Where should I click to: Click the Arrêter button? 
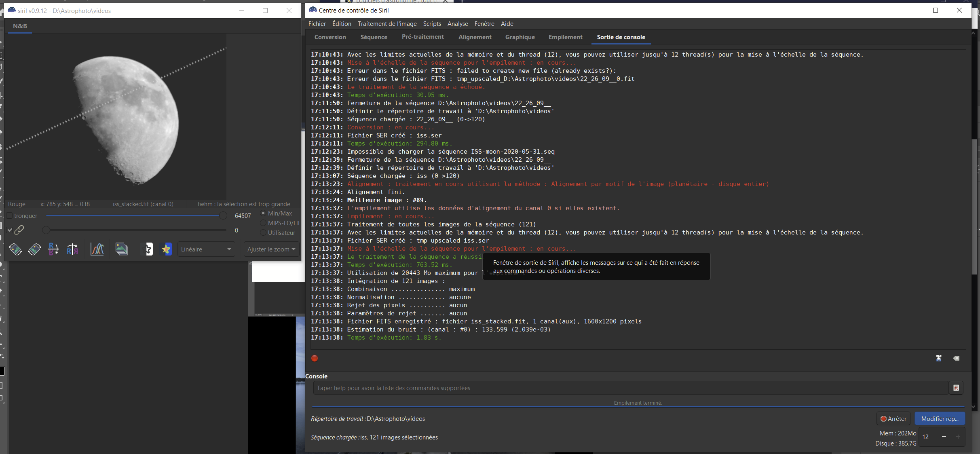point(893,419)
